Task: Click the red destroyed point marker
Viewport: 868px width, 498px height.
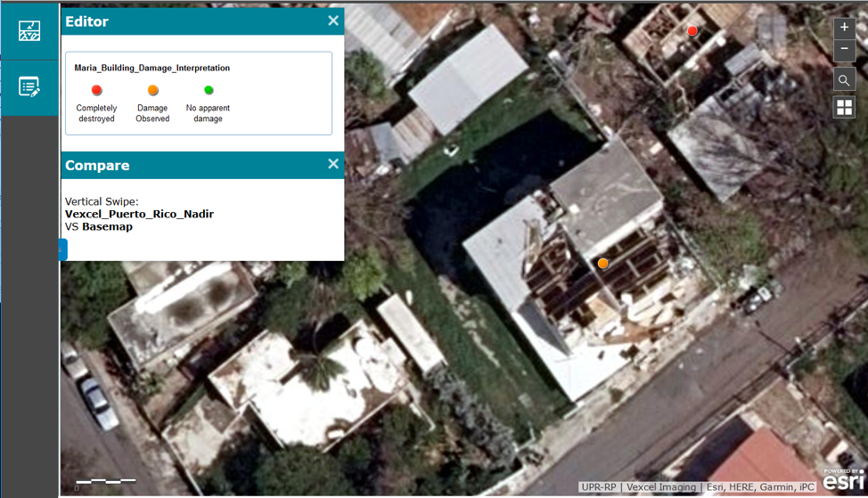Action: 692,31
